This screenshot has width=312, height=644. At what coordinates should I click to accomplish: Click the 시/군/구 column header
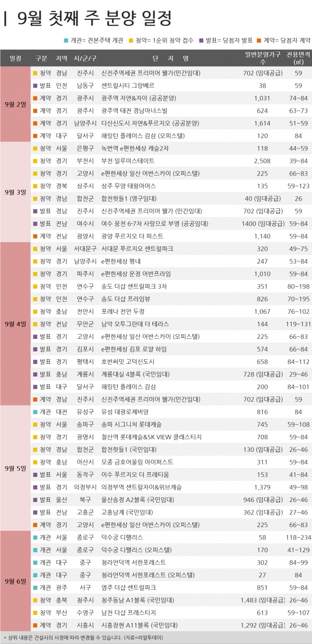(86, 58)
